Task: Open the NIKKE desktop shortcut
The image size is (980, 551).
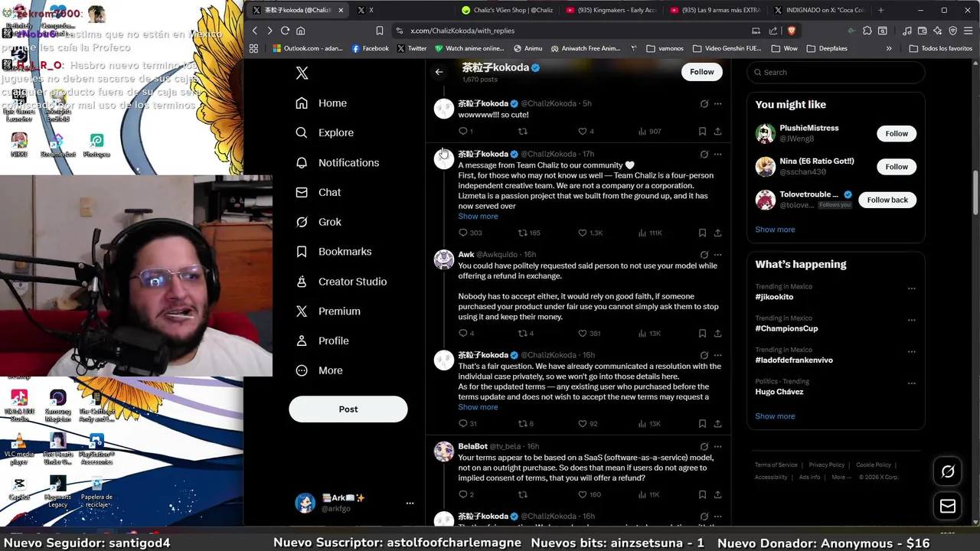Action: [x=19, y=145]
